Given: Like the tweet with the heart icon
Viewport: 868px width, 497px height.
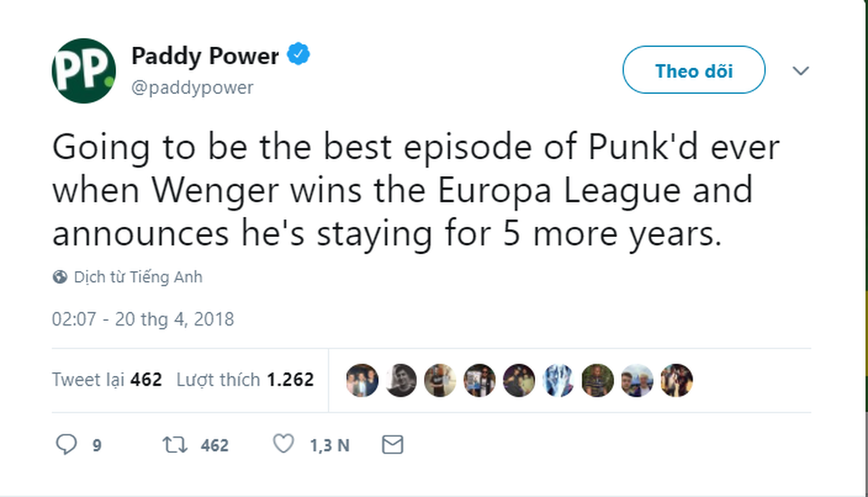Looking at the screenshot, I should coord(284,445).
